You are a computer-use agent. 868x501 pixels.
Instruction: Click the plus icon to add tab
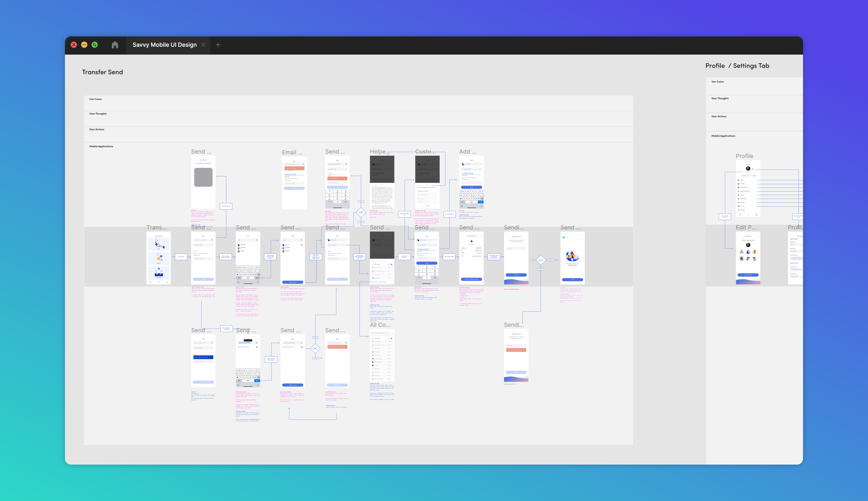click(x=218, y=45)
